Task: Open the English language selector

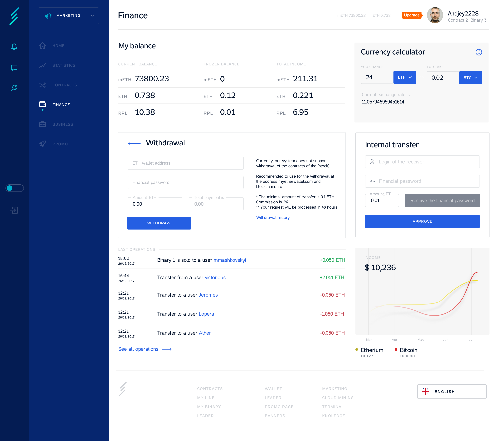Action: click(x=452, y=391)
